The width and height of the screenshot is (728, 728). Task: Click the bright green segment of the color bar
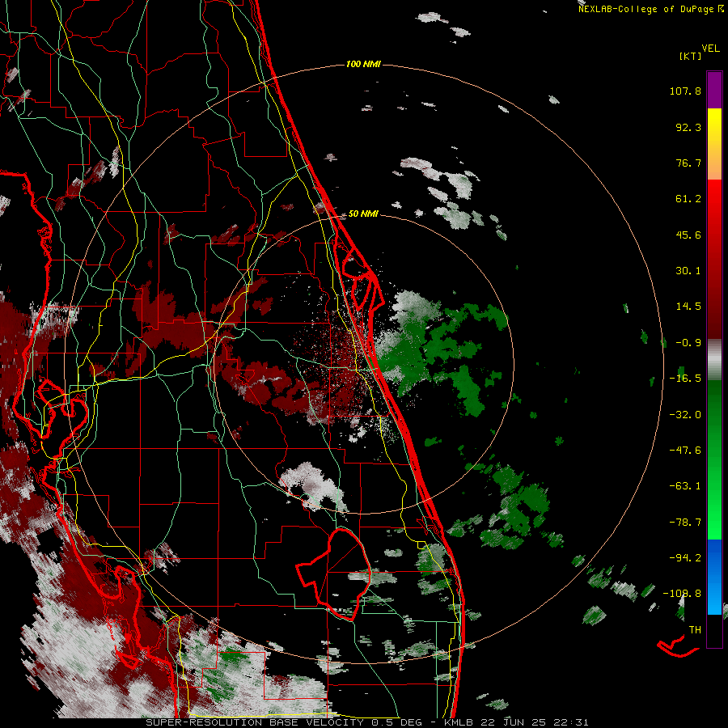click(714, 459)
